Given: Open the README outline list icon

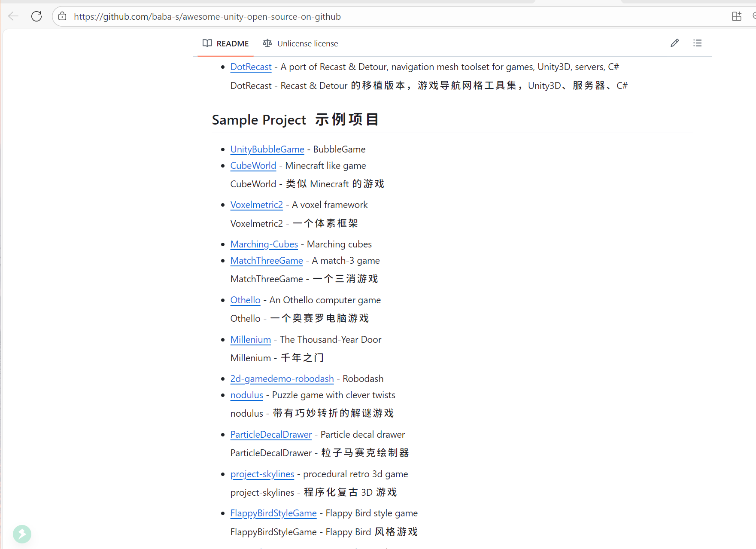Looking at the screenshot, I should click(x=697, y=43).
